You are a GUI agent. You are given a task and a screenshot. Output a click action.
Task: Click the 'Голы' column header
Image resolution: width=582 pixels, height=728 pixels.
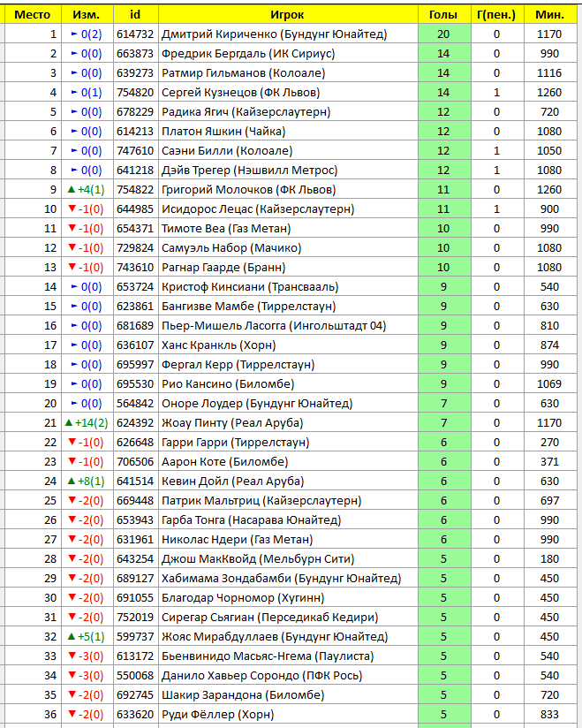click(444, 14)
